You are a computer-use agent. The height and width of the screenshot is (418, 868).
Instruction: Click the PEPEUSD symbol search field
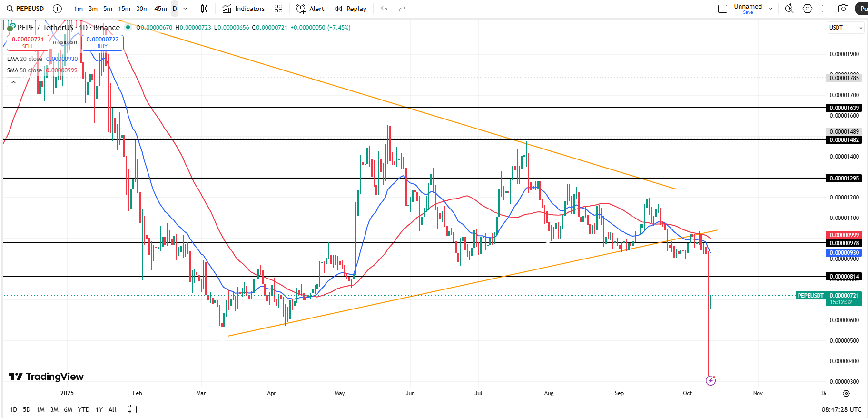(25, 9)
